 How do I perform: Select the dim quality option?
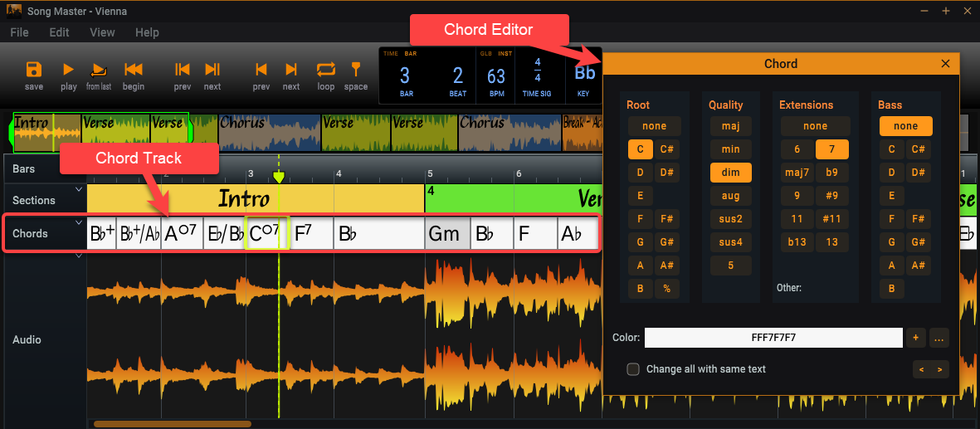point(730,173)
